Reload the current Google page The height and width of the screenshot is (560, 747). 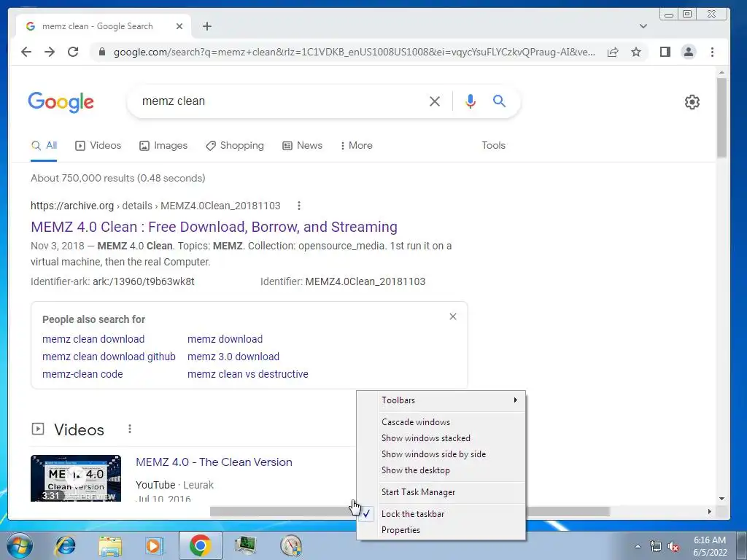[73, 52]
